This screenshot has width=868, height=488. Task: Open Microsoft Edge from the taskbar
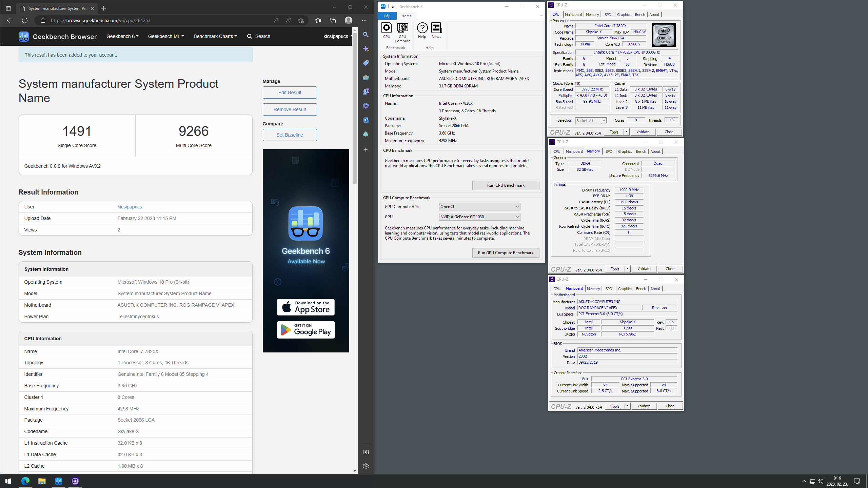tap(25, 481)
